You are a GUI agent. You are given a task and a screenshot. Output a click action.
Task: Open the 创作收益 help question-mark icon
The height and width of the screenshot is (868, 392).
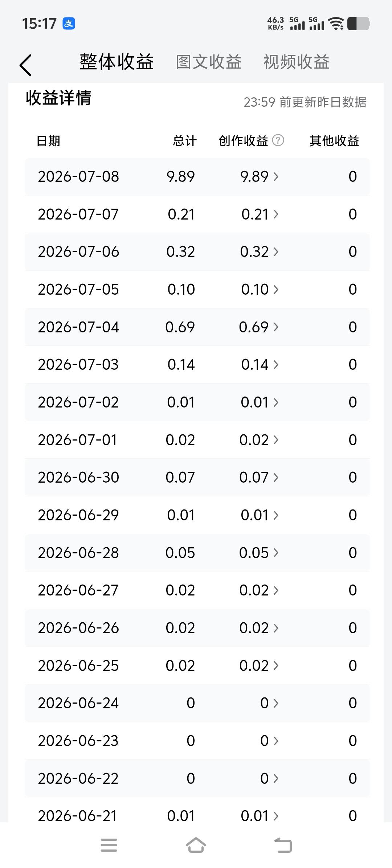click(278, 140)
